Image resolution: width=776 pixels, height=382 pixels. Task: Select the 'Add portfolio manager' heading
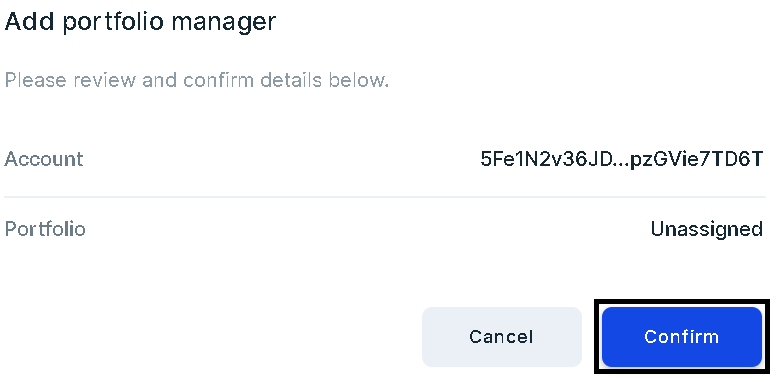[140, 22]
